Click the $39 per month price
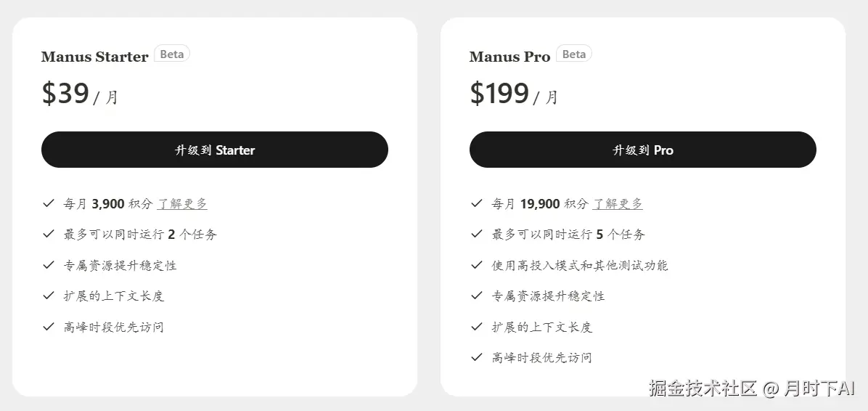The width and height of the screenshot is (868, 411). tap(79, 94)
